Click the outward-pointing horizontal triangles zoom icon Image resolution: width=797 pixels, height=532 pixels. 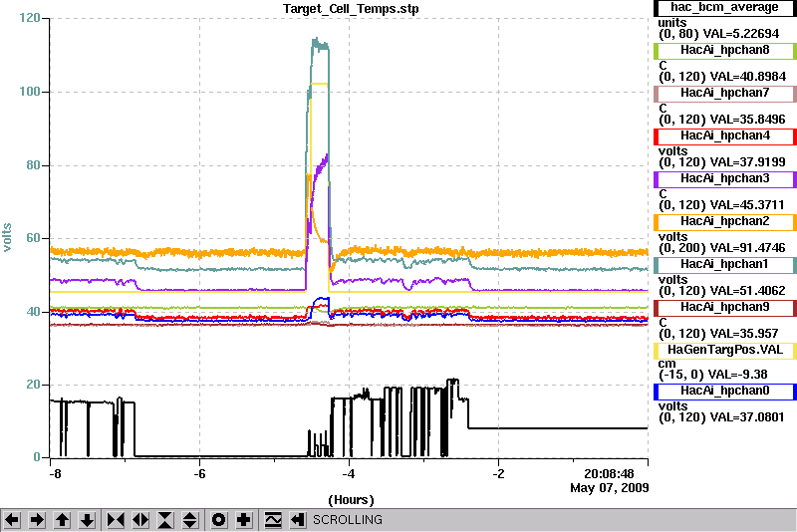coord(140,520)
